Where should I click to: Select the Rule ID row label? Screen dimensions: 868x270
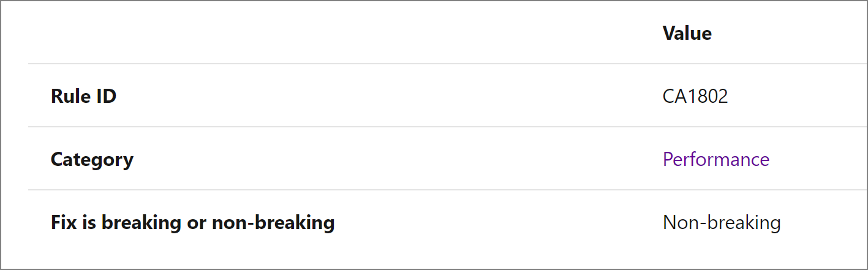coord(83,96)
